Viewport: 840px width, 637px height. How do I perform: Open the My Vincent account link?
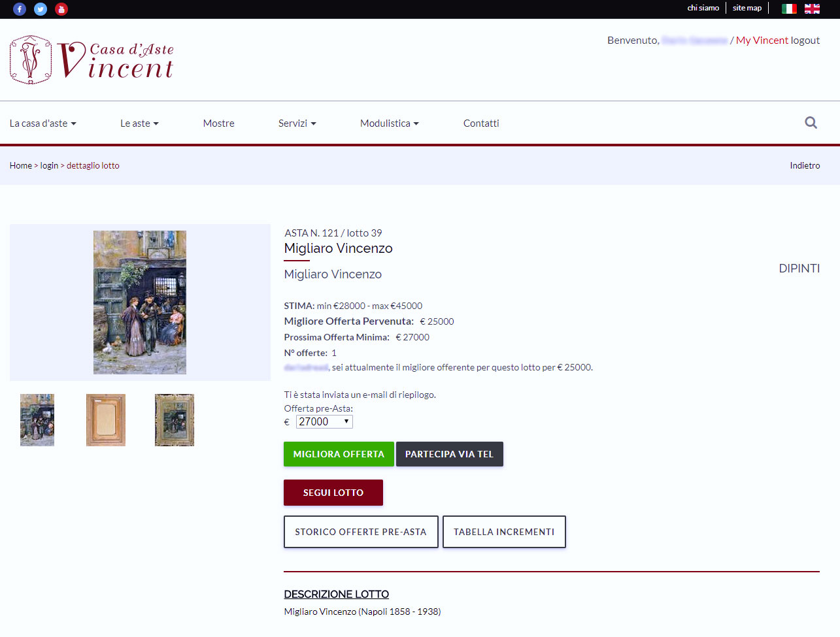[762, 40]
